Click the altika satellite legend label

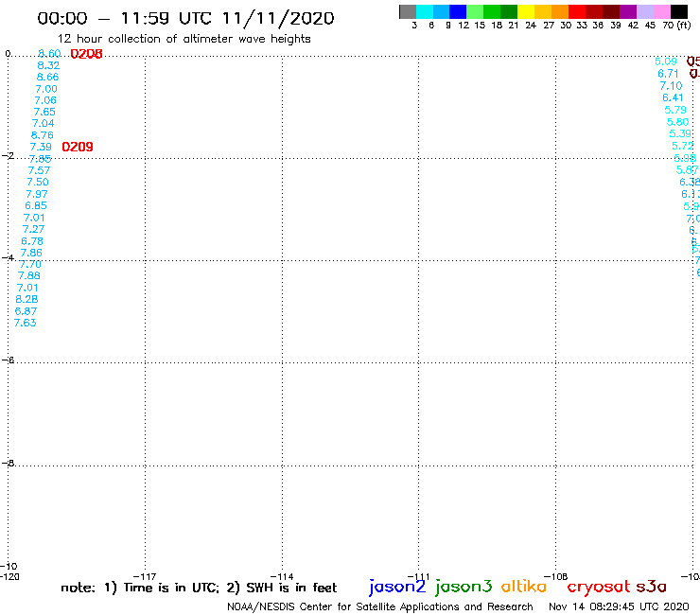(524, 587)
